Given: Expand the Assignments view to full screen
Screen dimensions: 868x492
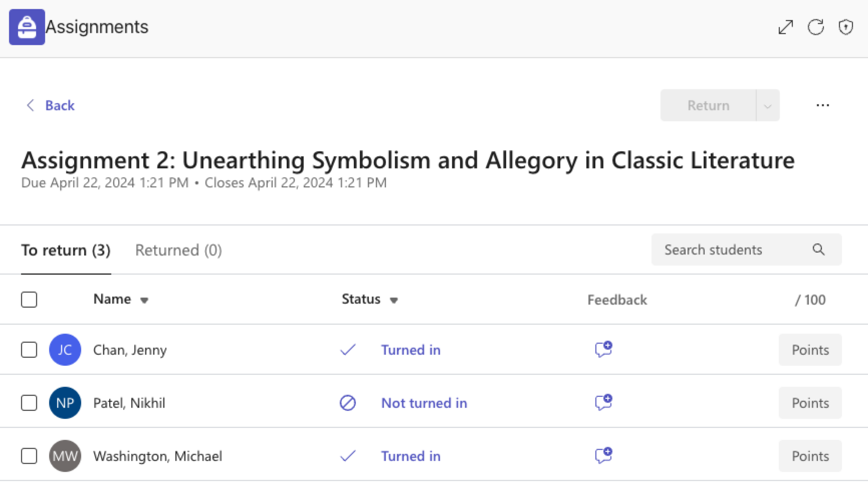Looking at the screenshot, I should tap(785, 27).
